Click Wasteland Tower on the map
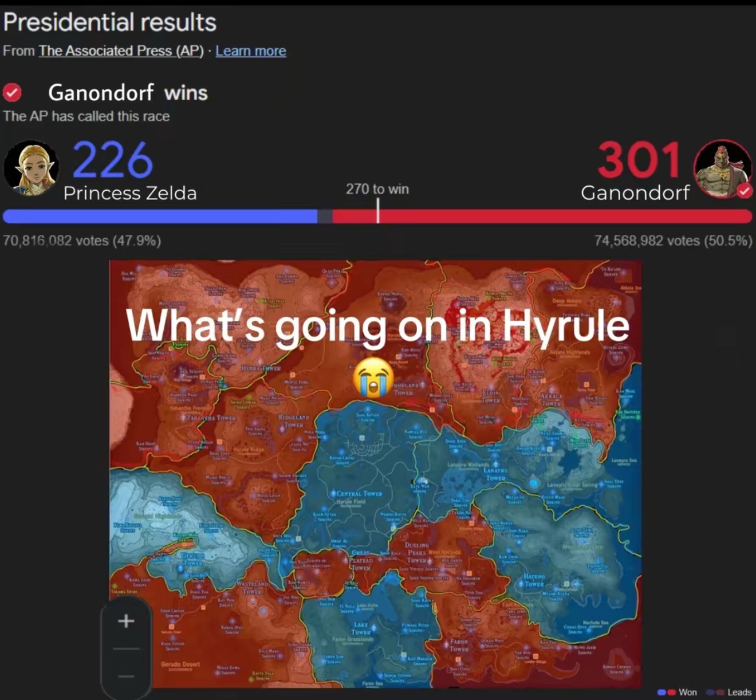 (252, 587)
